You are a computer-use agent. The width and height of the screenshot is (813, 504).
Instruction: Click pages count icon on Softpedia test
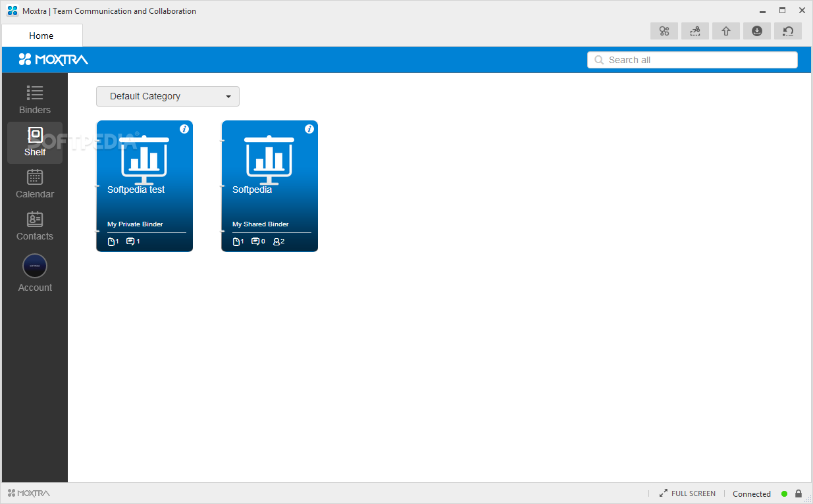(x=113, y=241)
